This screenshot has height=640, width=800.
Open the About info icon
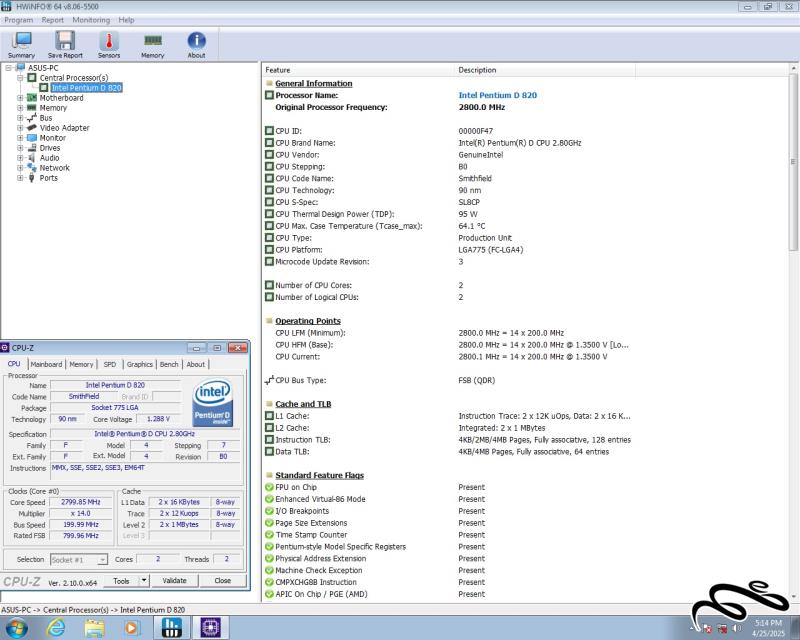(196, 45)
